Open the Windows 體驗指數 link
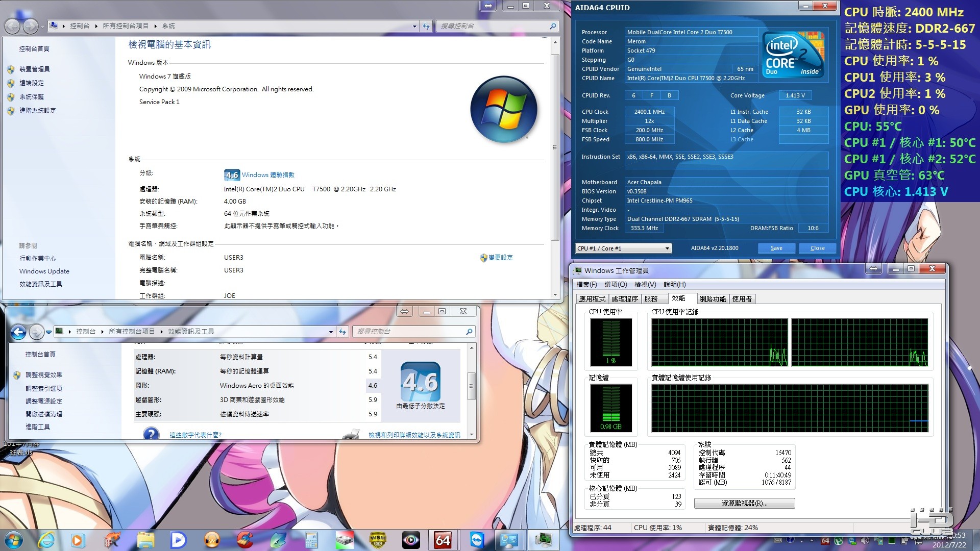This screenshot has width=980, height=551. (x=268, y=175)
